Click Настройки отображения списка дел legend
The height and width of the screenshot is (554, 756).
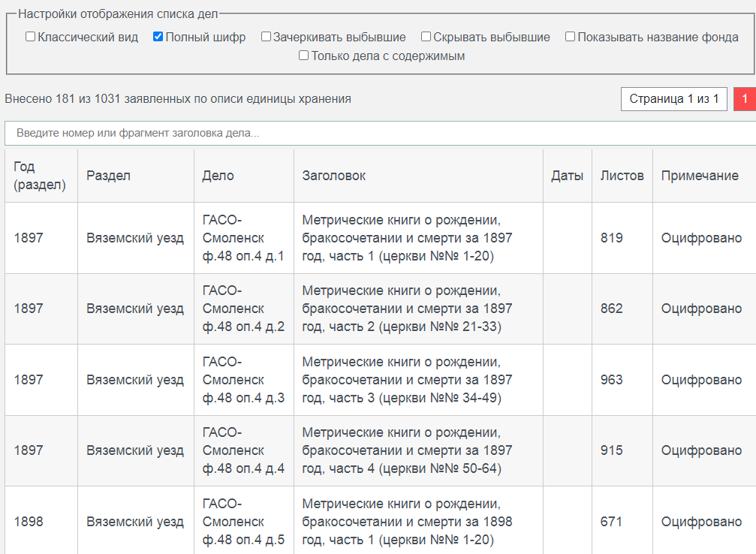tap(118, 14)
